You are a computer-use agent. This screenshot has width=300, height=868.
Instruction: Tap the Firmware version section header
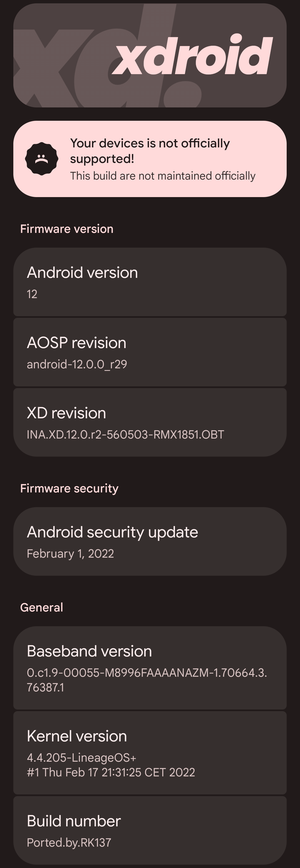67,229
